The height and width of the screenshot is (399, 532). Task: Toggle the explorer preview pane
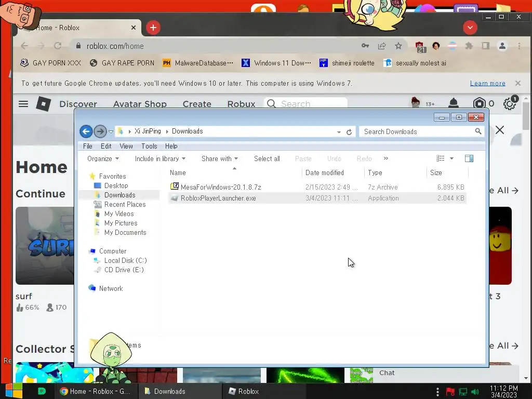pos(469,158)
